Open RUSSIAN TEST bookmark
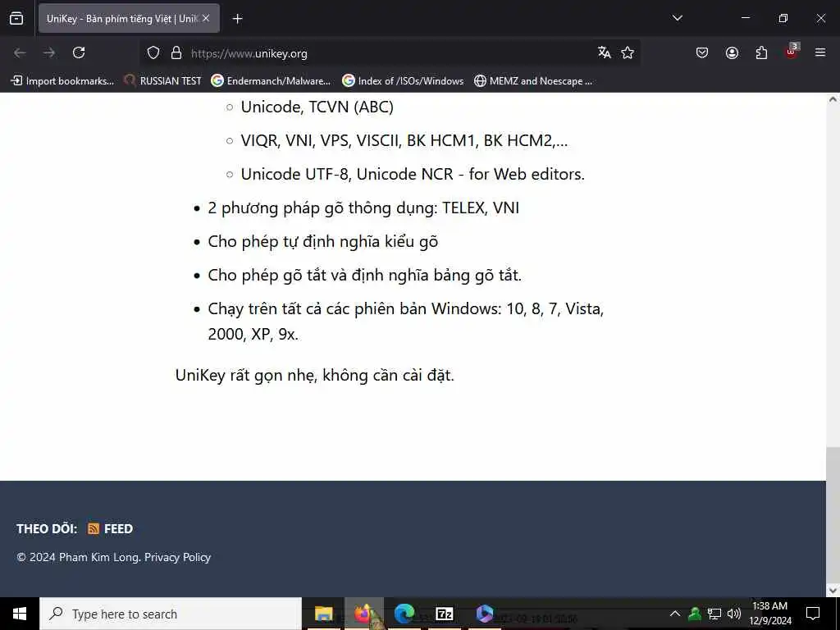840x630 pixels. [162, 81]
